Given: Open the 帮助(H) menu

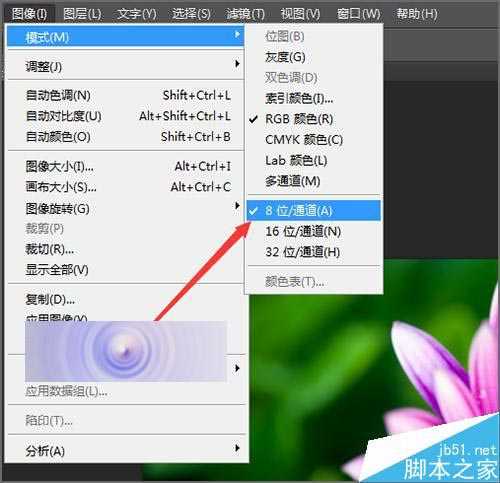Looking at the screenshot, I should (416, 14).
